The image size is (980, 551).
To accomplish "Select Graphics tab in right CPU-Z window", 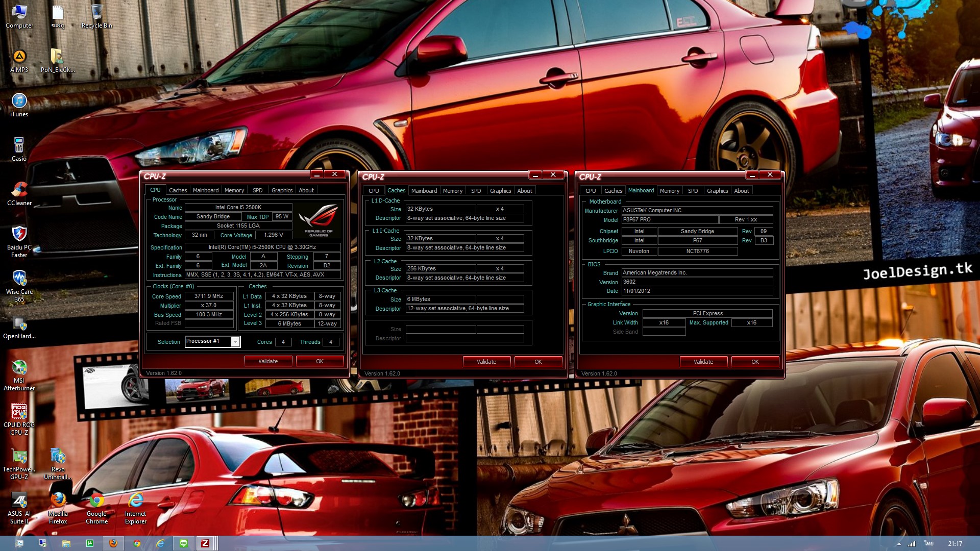I will (x=717, y=191).
